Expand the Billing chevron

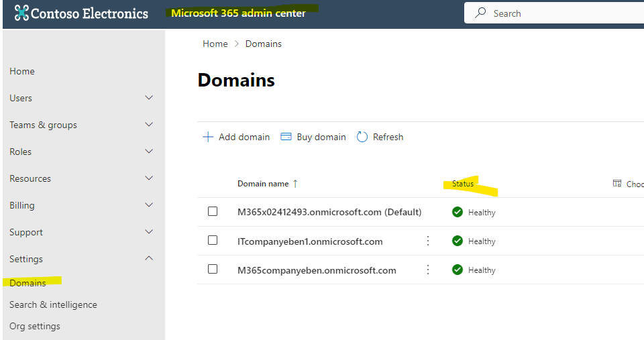(149, 205)
